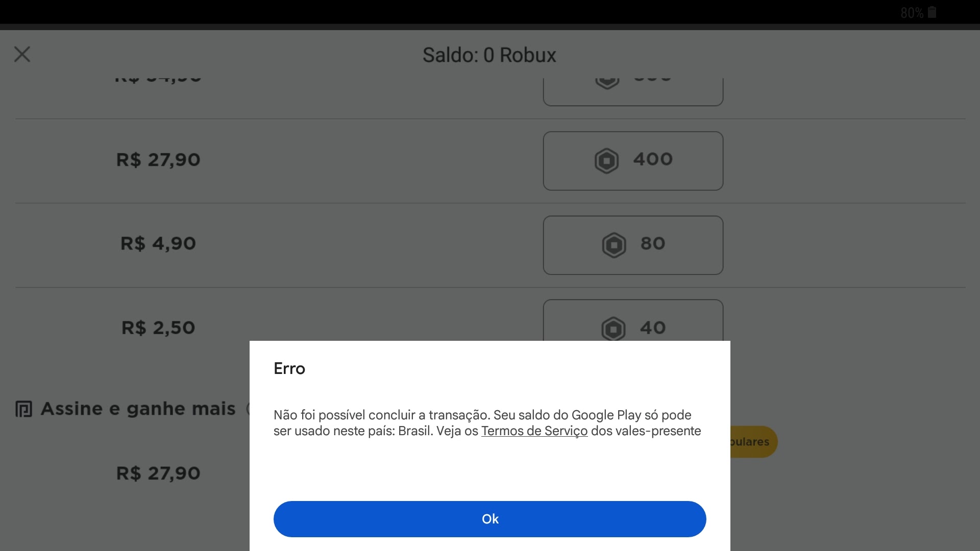Scroll to view more Robux options

490,202
